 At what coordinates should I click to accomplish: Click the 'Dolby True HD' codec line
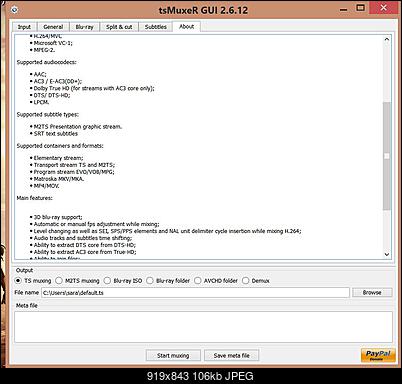point(94,88)
